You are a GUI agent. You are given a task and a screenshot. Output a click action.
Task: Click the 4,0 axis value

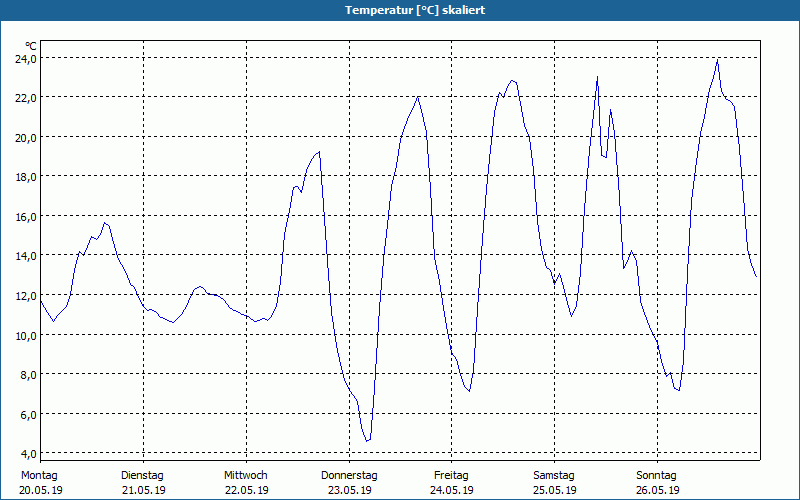click(x=28, y=454)
